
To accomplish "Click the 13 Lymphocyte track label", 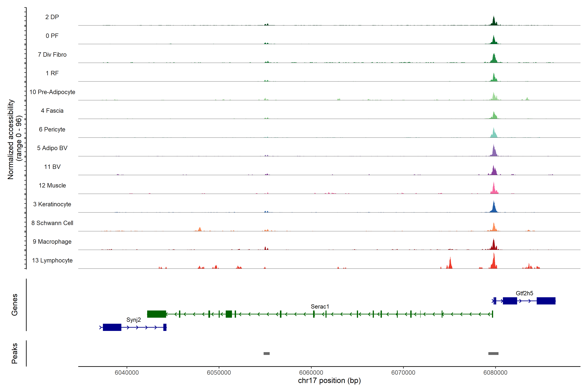I will [52, 260].
